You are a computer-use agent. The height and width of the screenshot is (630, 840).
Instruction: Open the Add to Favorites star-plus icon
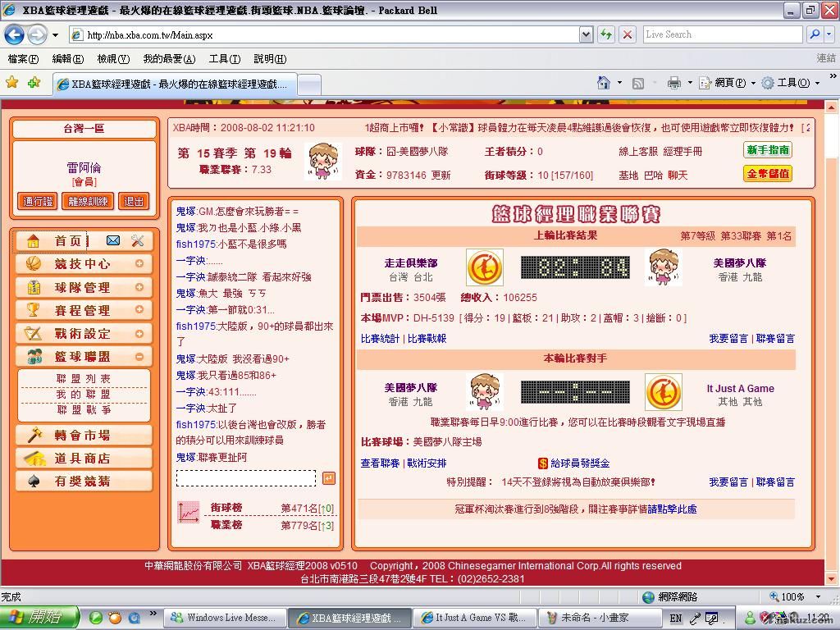tap(34, 83)
